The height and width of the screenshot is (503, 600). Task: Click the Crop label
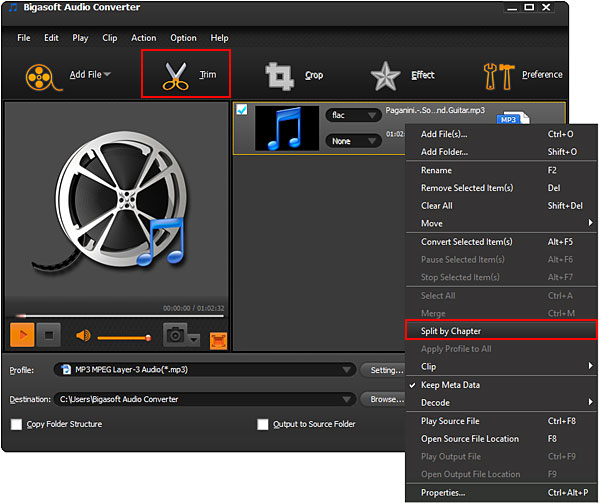(314, 75)
